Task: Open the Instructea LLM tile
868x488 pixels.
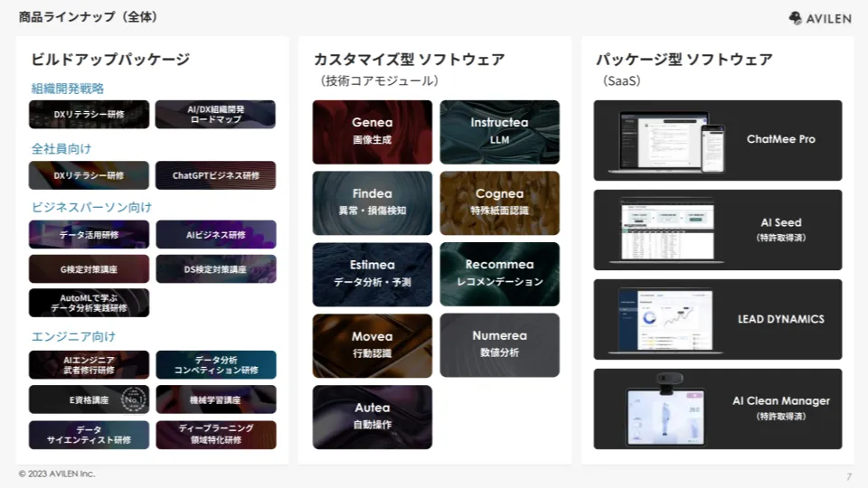Action: (499, 132)
